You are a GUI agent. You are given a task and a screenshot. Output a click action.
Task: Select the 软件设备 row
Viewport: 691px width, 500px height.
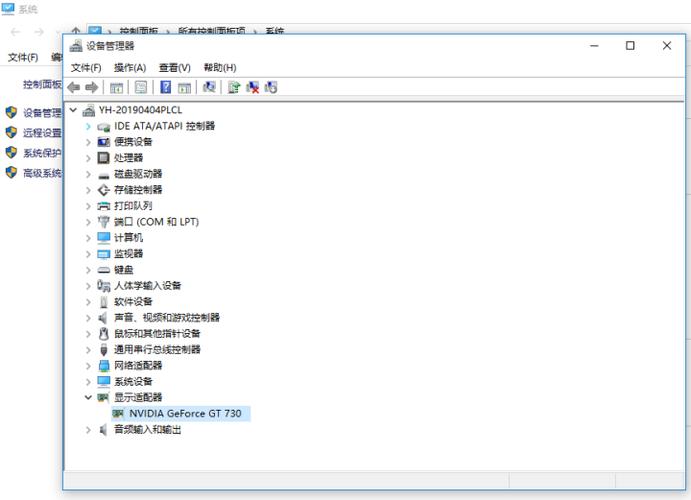(133, 302)
